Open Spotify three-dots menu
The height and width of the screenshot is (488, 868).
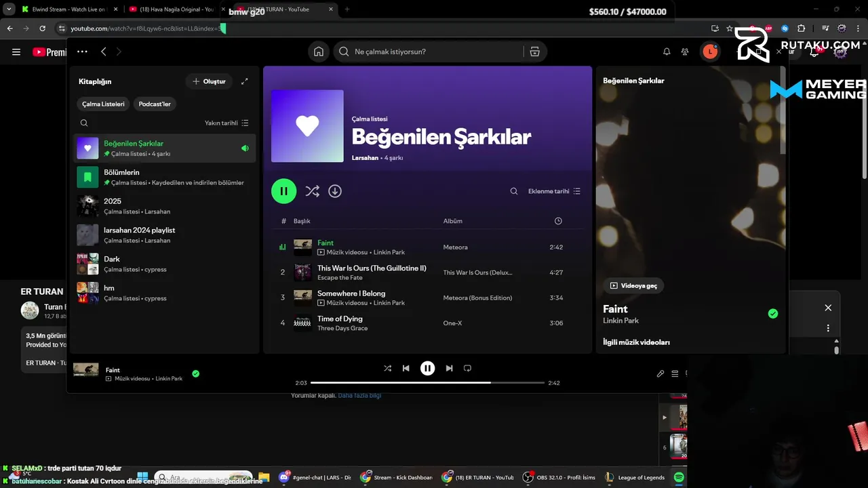[x=82, y=52]
